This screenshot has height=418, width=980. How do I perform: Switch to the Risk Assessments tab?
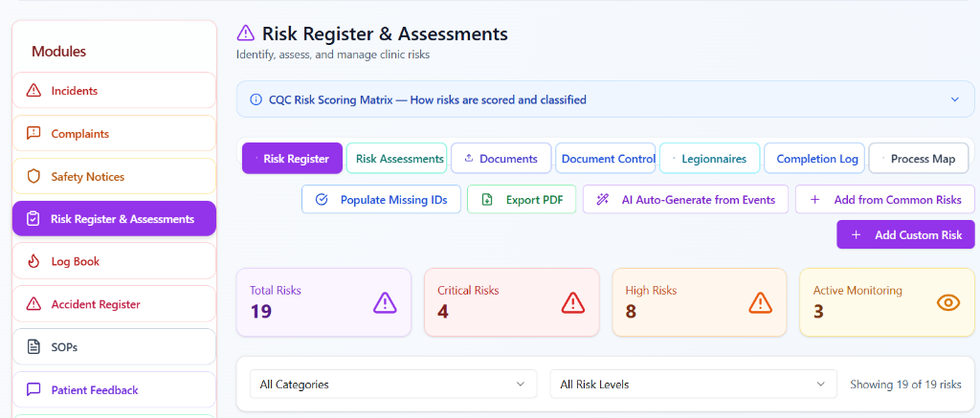coord(397,158)
